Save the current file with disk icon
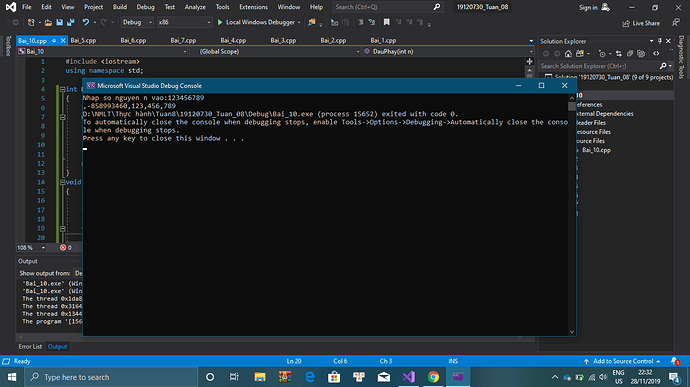The image size is (690, 387). pos(59,22)
